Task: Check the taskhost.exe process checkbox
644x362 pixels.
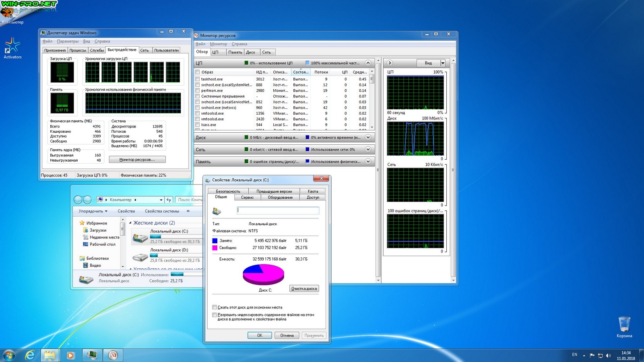Action: (x=198, y=79)
